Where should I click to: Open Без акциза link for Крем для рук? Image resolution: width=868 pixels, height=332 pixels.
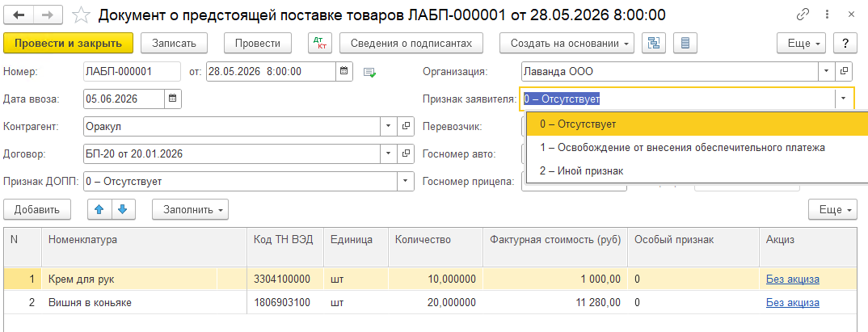point(793,279)
